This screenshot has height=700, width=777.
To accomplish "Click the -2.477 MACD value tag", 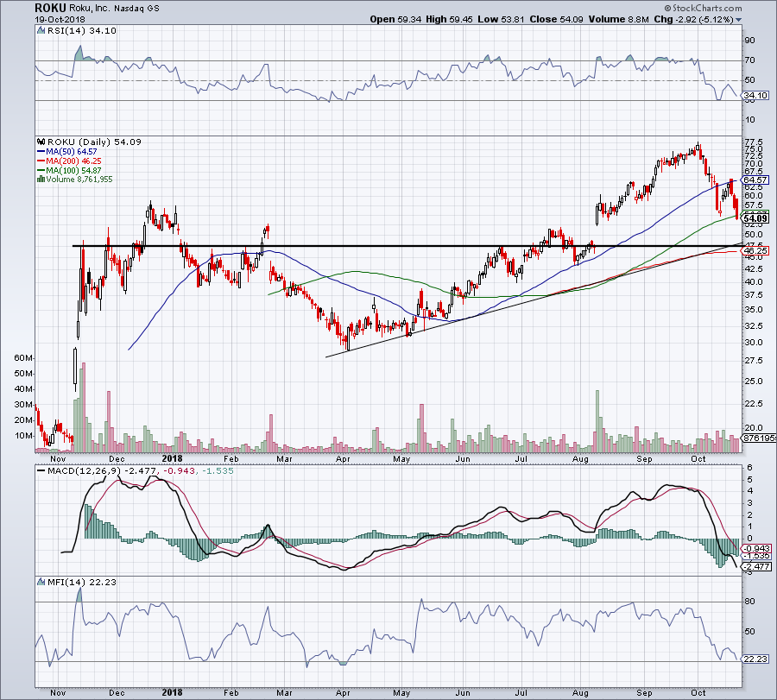I will click(756, 567).
